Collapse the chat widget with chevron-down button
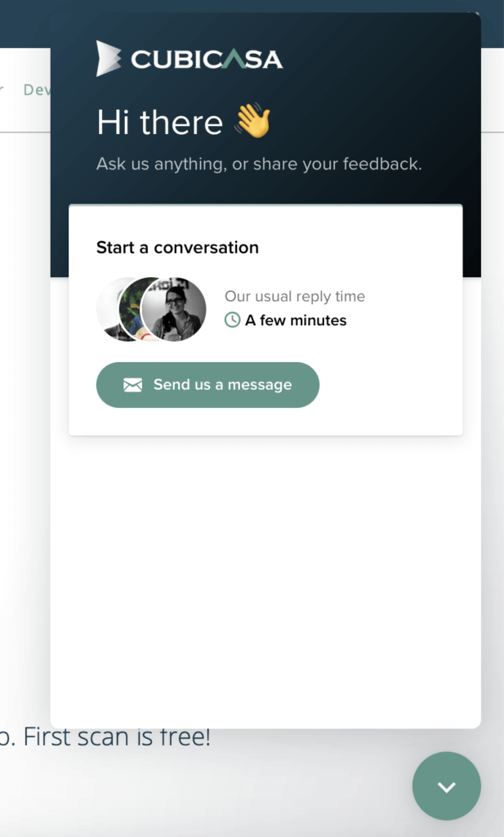Screen dimensions: 504x837 [x=446, y=786]
